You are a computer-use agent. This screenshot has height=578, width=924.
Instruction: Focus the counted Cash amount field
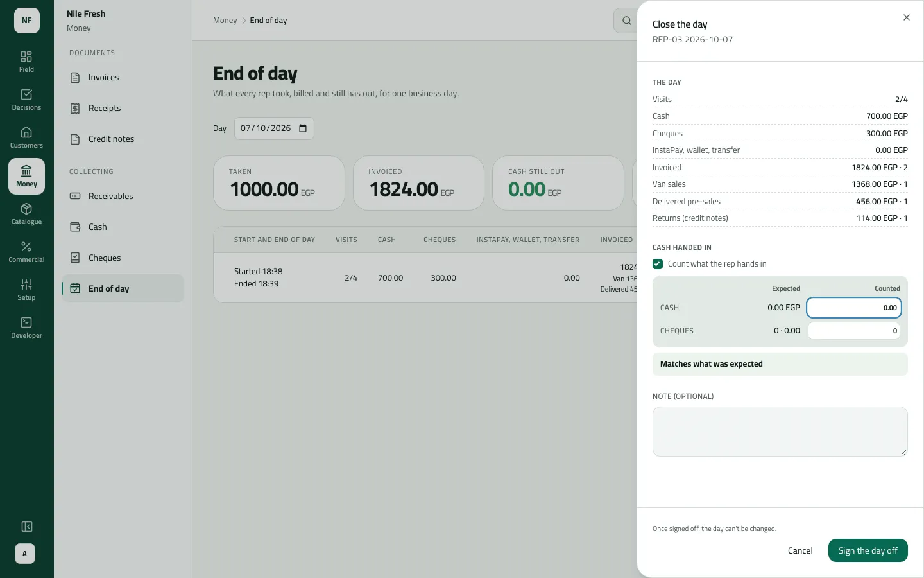click(854, 308)
